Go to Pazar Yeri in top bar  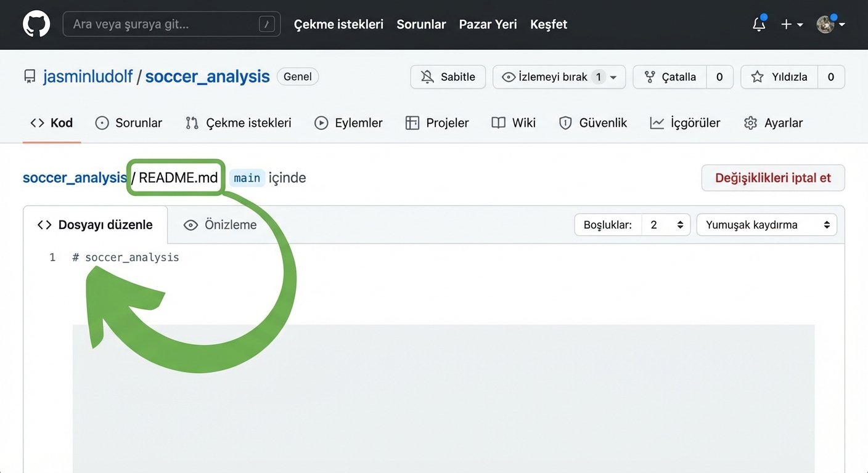488,25
